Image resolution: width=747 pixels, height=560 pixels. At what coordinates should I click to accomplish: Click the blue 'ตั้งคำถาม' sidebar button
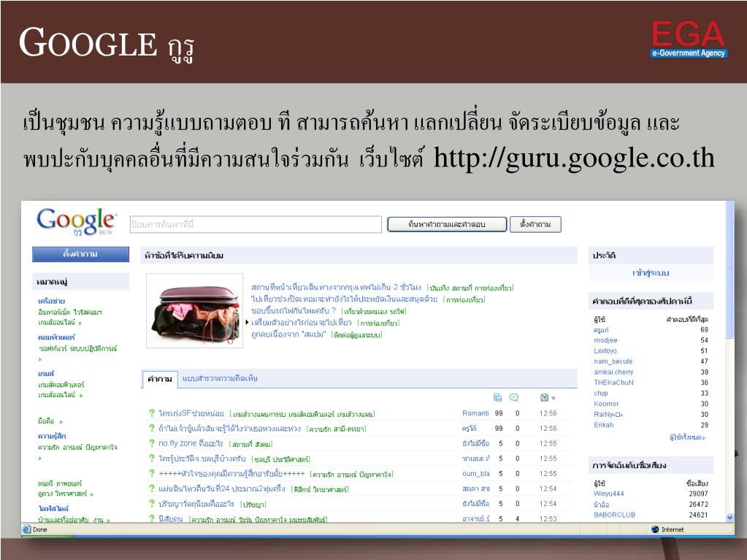click(x=80, y=254)
